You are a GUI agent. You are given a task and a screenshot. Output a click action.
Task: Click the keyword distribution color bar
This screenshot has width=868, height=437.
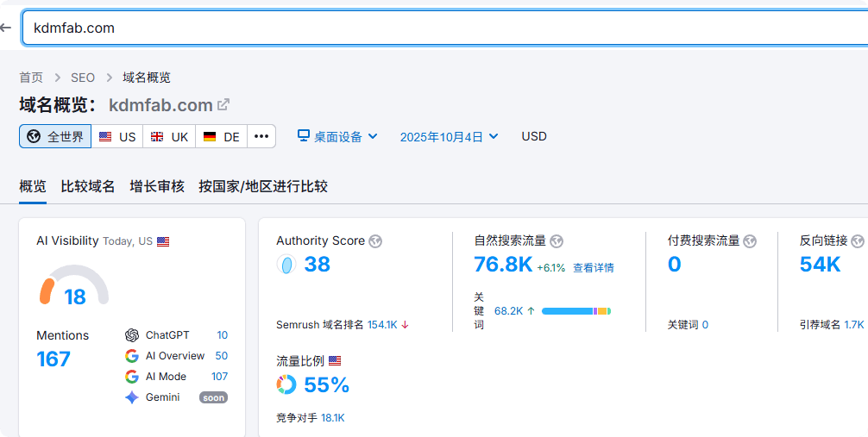click(576, 311)
